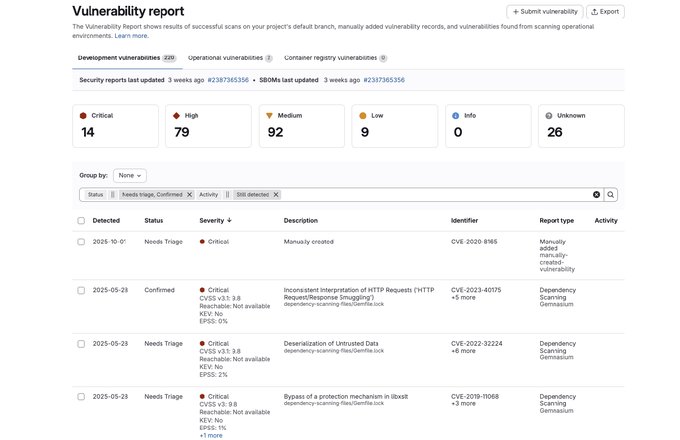This screenshot has height=440, width=680.
Task: Expand +6 more identifiers for CVE-2022-32224
Action: 463,351
